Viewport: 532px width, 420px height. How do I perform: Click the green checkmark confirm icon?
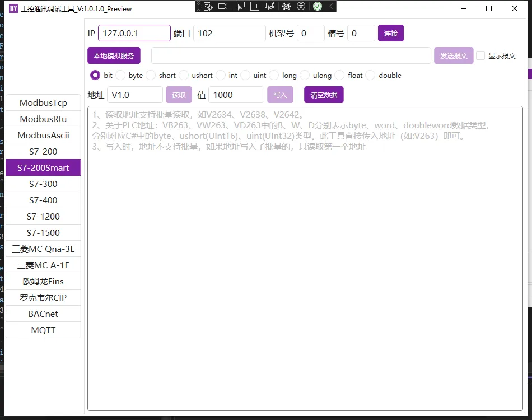point(318,6)
